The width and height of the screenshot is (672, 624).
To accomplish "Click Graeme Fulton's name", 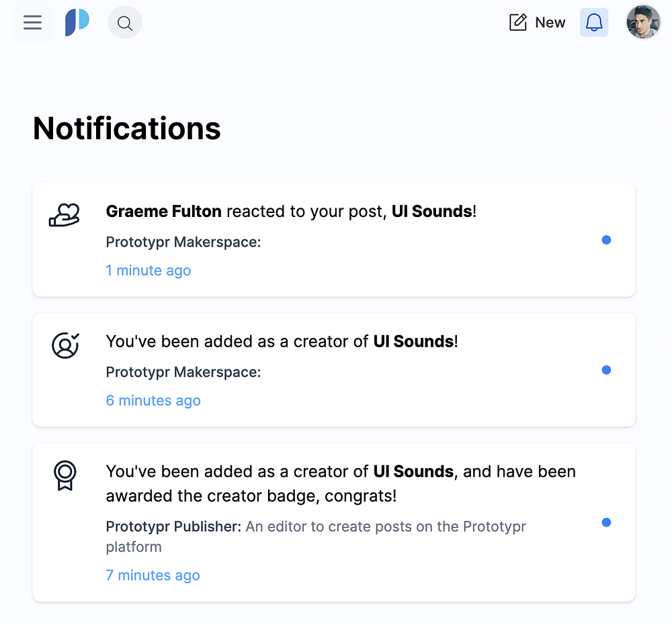I will tap(163, 212).
